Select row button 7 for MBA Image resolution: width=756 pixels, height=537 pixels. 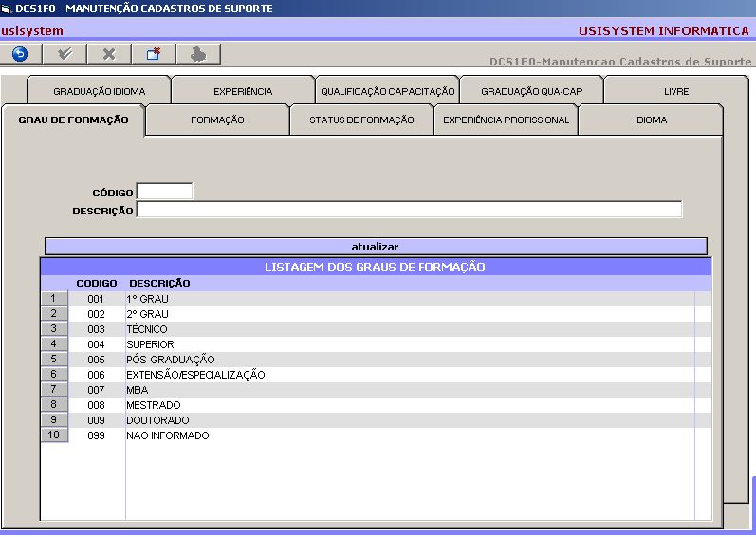54,390
